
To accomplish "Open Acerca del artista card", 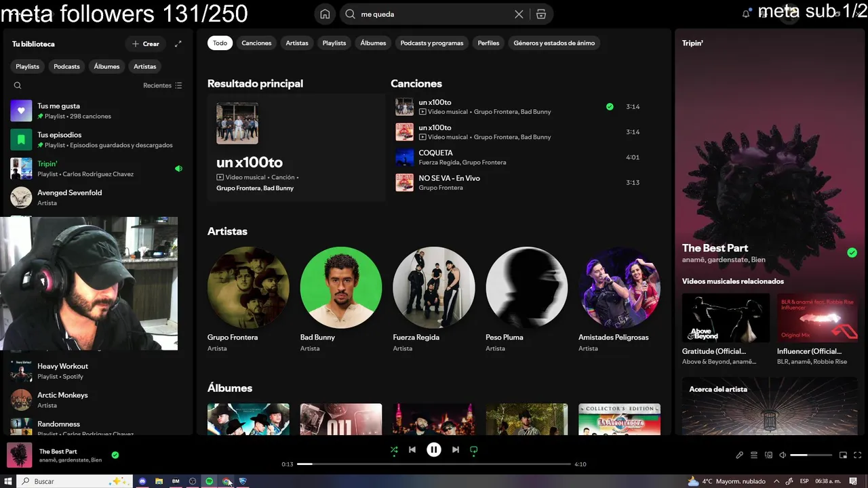I will (770, 406).
